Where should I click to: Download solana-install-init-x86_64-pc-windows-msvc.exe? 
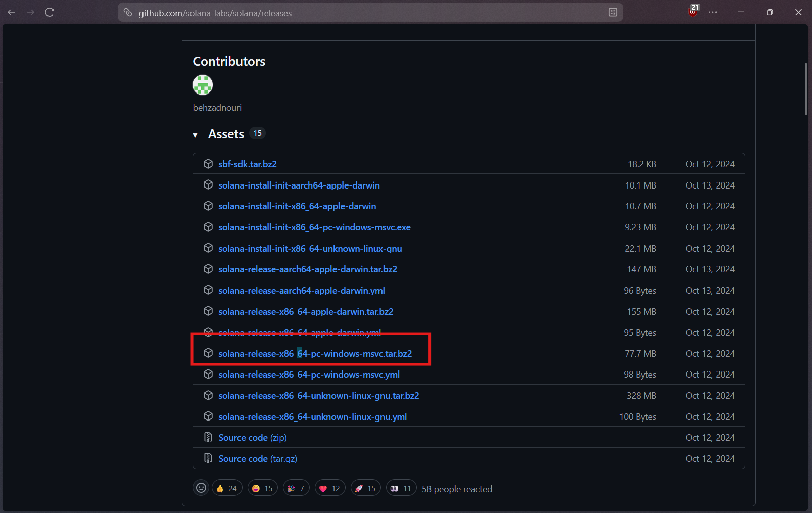click(x=314, y=227)
